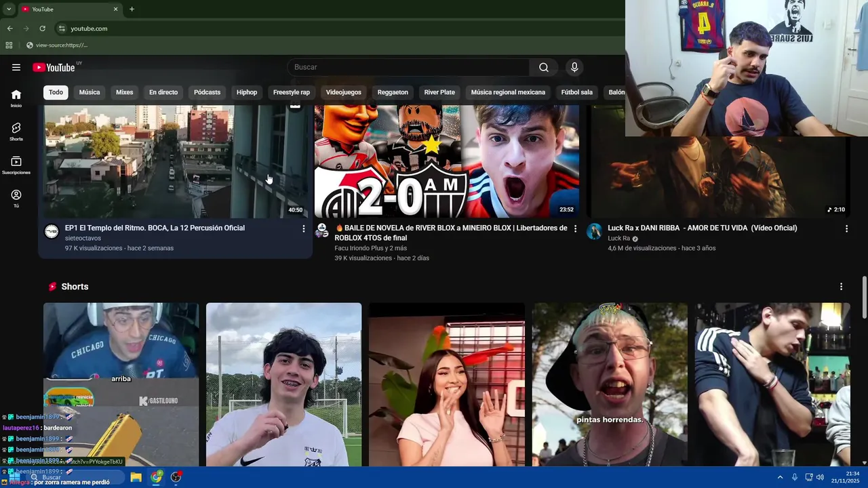Play the 2-0 River Blox thumbnail

[x=447, y=161]
